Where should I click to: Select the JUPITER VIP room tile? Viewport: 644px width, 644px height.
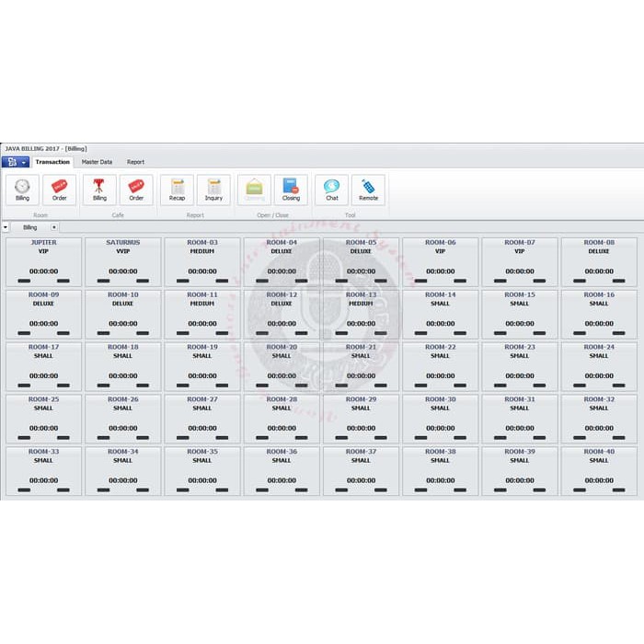[43, 261]
